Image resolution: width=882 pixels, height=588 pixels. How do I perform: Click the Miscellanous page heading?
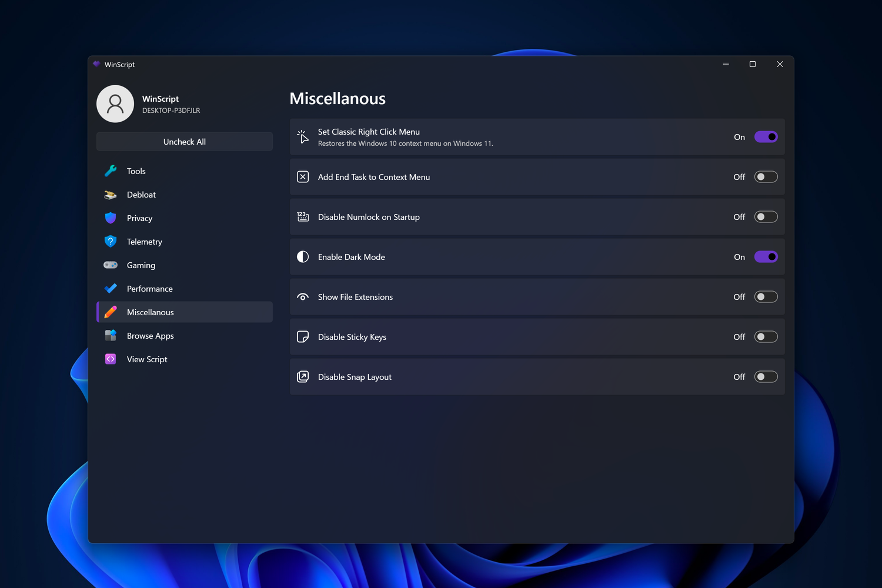pyautogui.click(x=338, y=99)
